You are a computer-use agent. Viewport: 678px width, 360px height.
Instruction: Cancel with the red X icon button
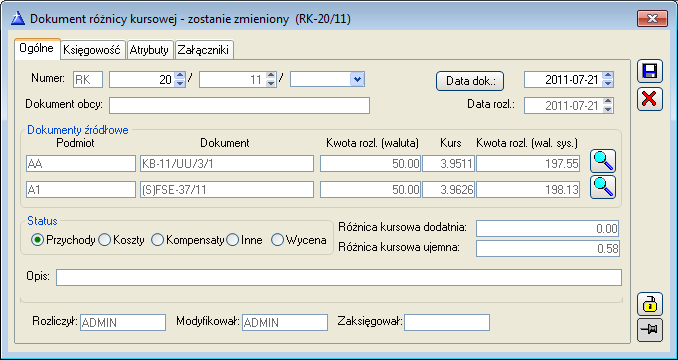tap(650, 99)
